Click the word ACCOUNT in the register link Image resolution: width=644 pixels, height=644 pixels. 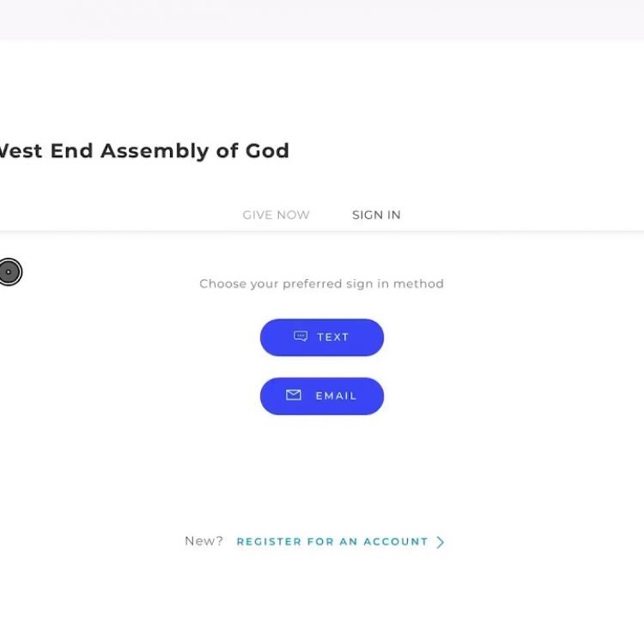point(395,542)
